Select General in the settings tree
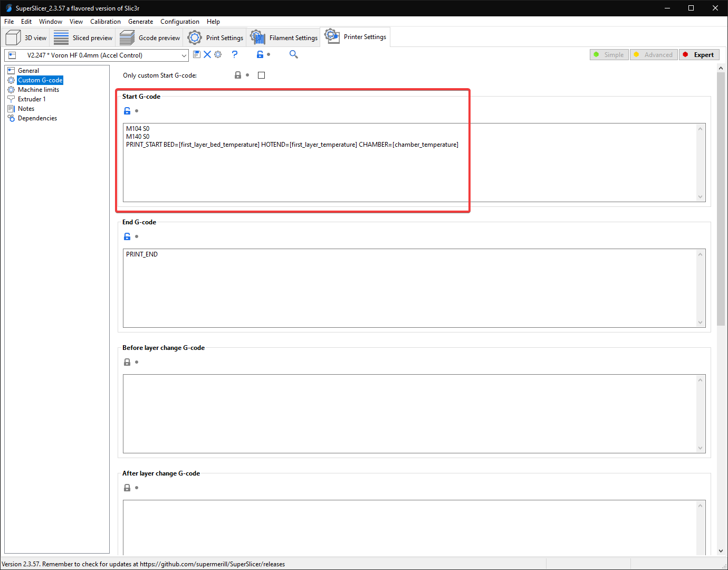This screenshot has width=728, height=570. (28, 71)
